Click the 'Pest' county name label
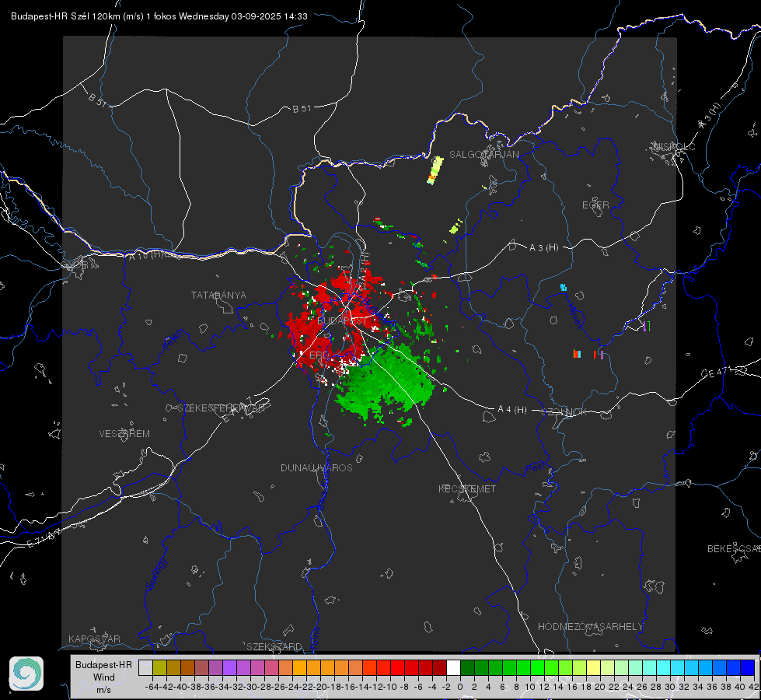 pos(535,468)
